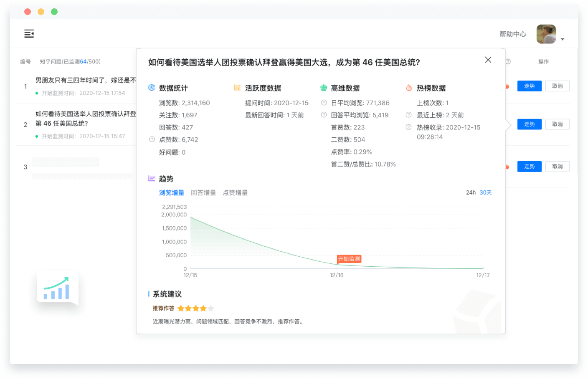This screenshot has height=379, width=588.
Task: Click the 高维数据 badge icon
Action: pyautogui.click(x=324, y=88)
